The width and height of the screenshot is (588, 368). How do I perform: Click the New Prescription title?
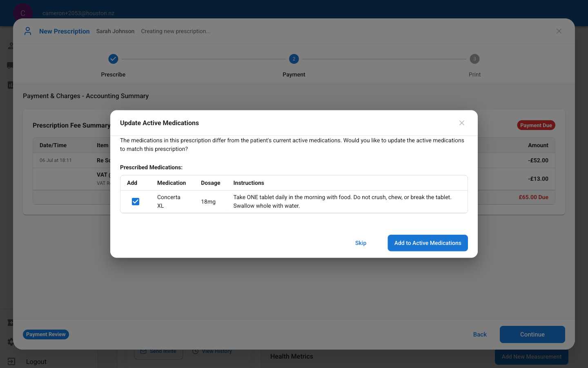[x=65, y=31]
